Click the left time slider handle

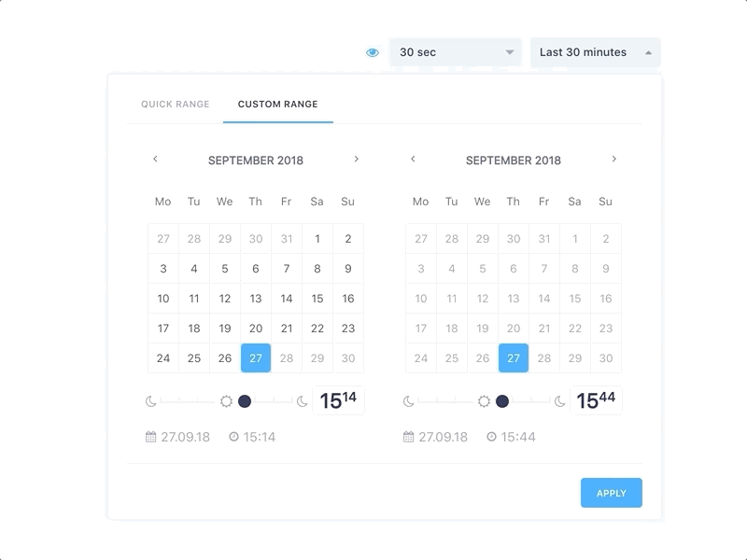(245, 401)
